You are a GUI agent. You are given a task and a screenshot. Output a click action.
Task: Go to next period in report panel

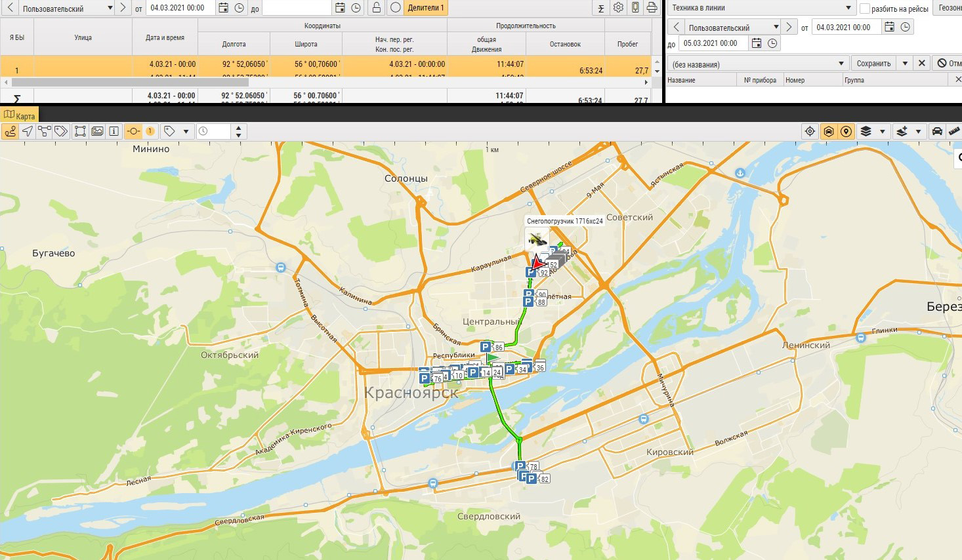[x=123, y=8]
